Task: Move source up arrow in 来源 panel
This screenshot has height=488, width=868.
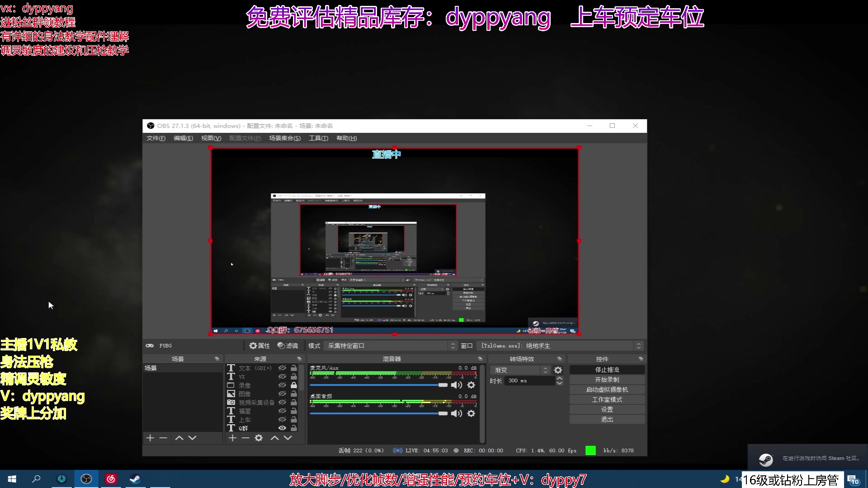Action: click(274, 438)
